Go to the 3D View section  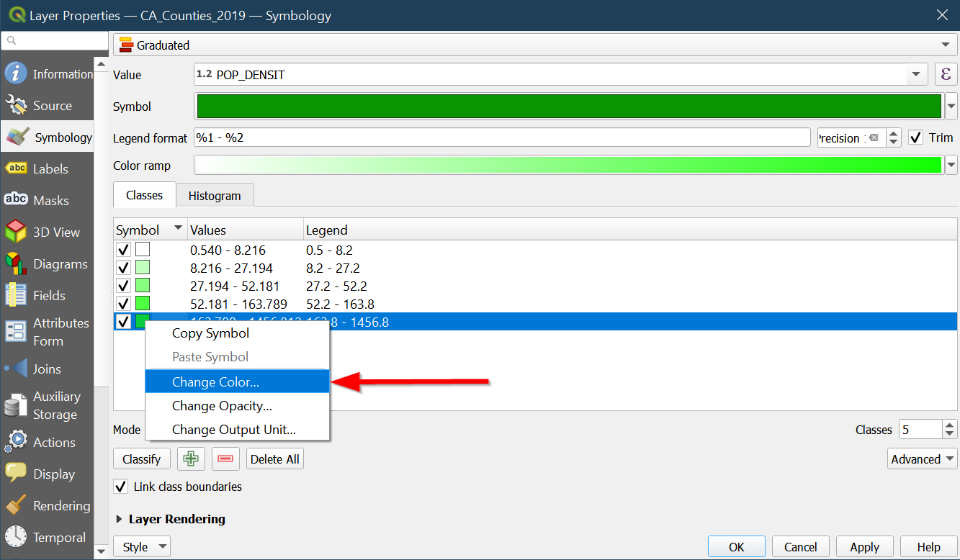[x=16, y=232]
